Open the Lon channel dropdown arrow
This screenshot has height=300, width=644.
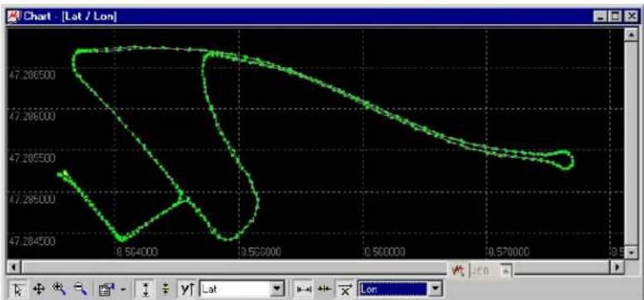(x=435, y=290)
